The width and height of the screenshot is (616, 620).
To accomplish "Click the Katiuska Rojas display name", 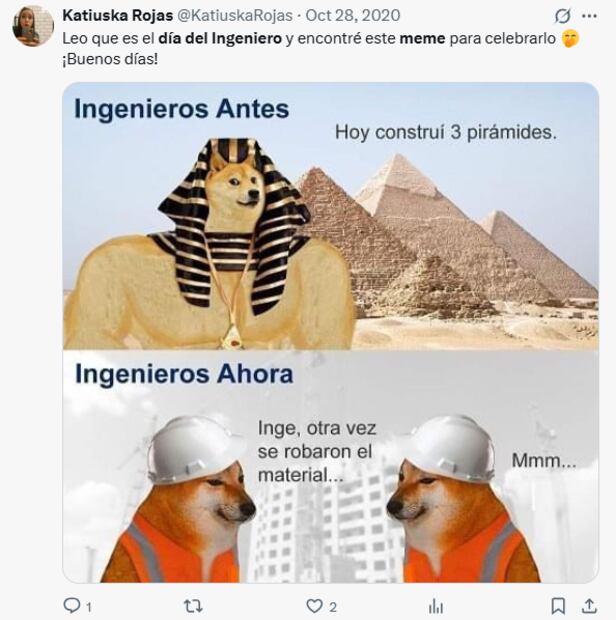I will [118, 15].
